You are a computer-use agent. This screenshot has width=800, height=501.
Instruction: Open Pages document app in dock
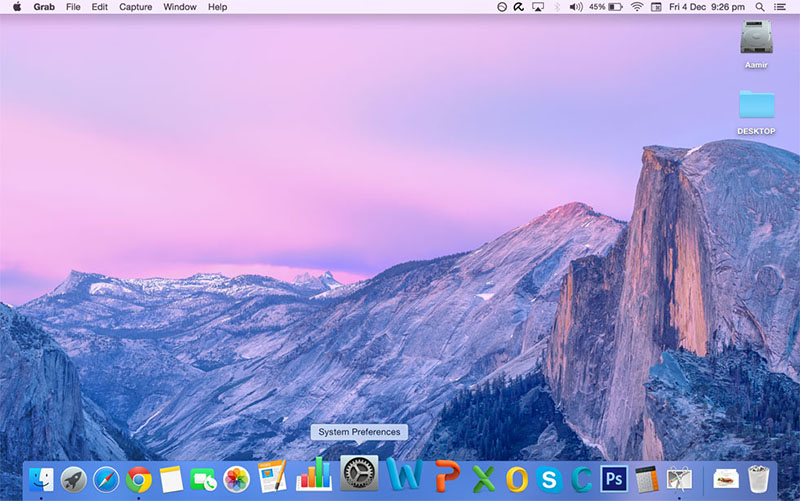point(272,477)
